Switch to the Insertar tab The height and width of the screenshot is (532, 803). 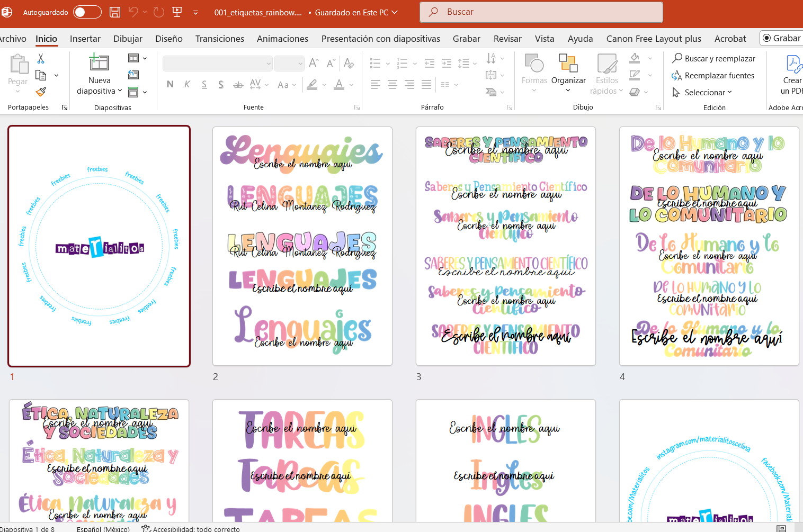coord(85,39)
